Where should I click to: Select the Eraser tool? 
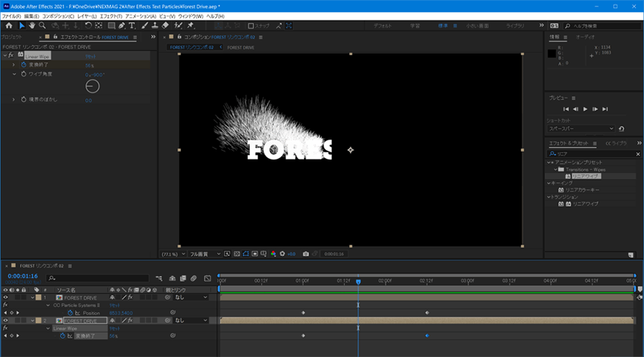165,26
